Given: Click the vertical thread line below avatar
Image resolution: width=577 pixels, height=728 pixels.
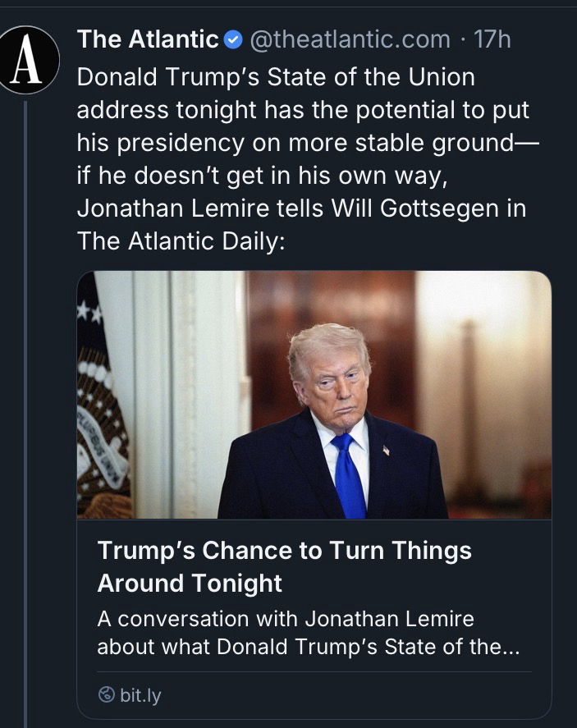Looking at the screenshot, I should [26, 410].
